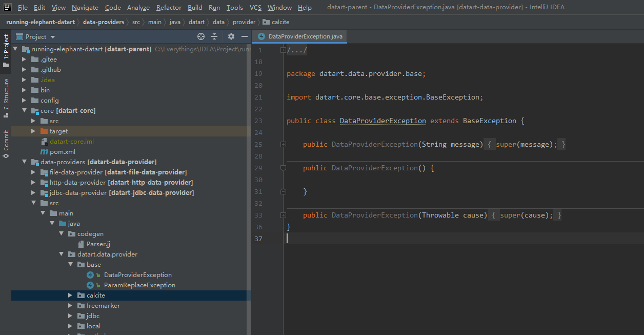Unfold the String message constructor on line 25
644x335 pixels.
[283, 145]
